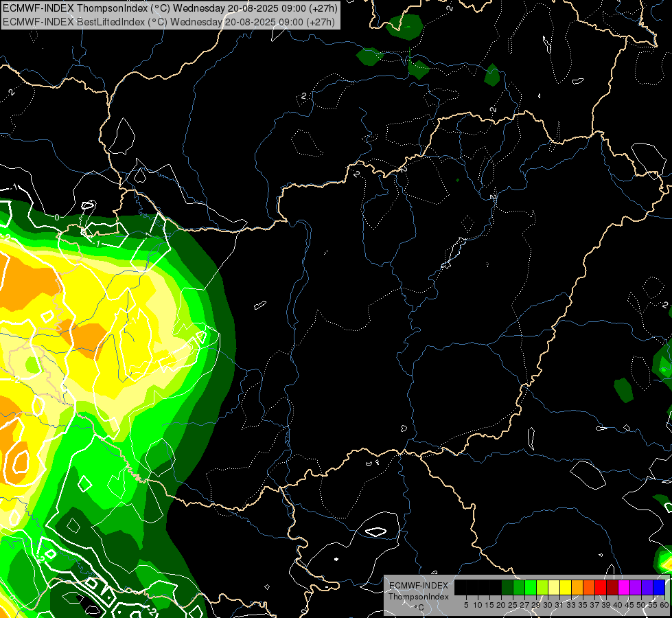Select the magenta 40-45 legend swatch

pos(624,587)
